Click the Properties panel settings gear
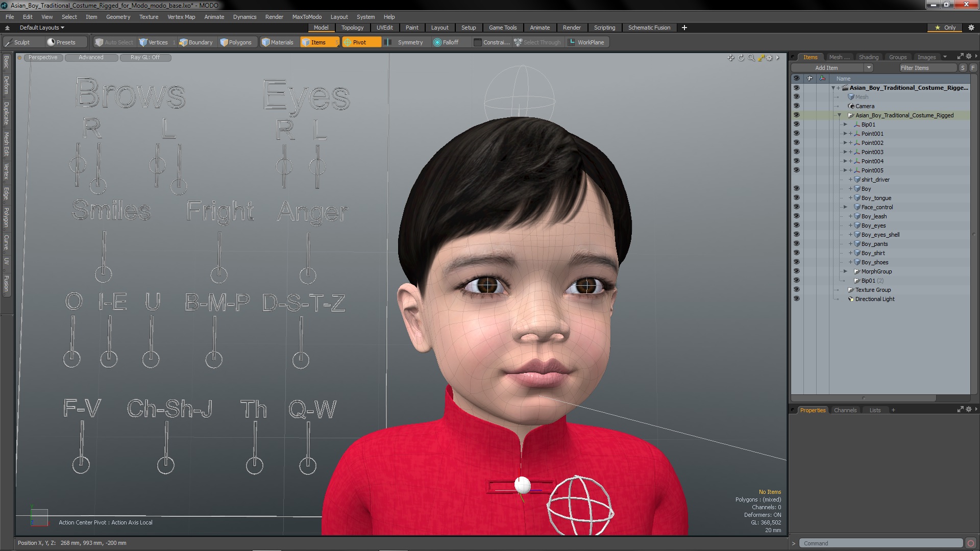980x551 pixels. pos(968,410)
